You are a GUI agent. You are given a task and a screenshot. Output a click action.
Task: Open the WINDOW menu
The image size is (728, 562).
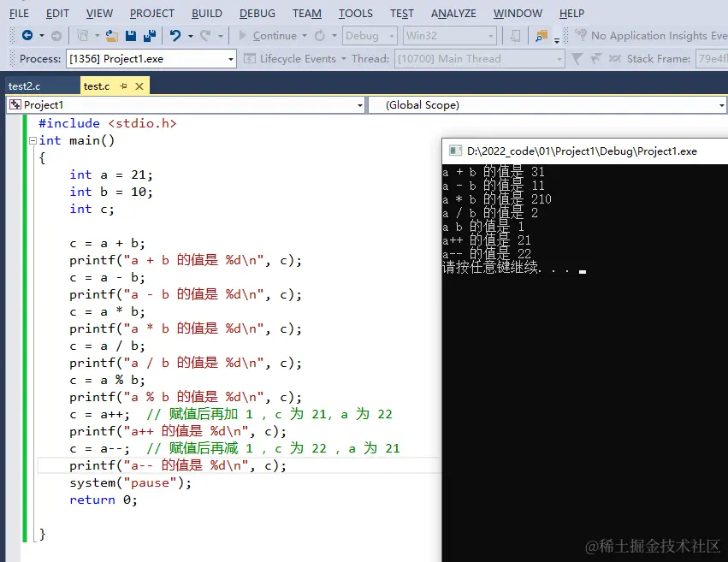coord(518,14)
